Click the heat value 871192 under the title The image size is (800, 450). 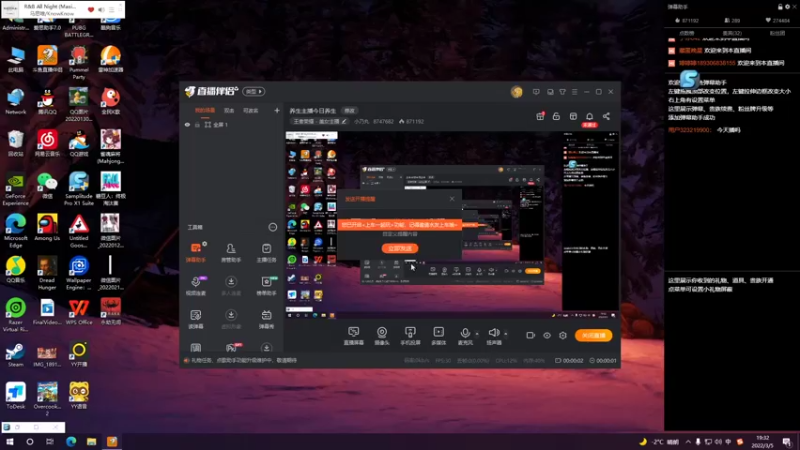[411, 121]
